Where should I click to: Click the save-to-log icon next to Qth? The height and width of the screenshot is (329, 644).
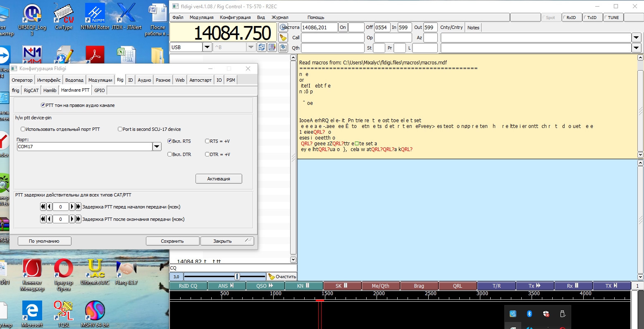tap(283, 47)
